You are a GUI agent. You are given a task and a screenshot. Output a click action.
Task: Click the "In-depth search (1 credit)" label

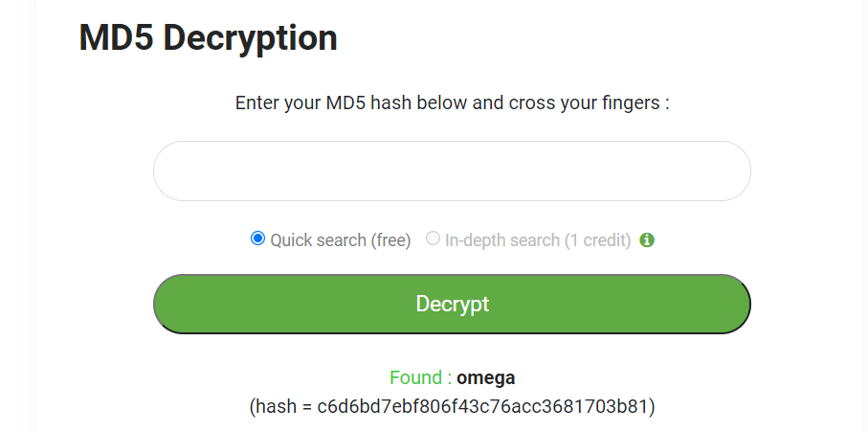pos(537,239)
